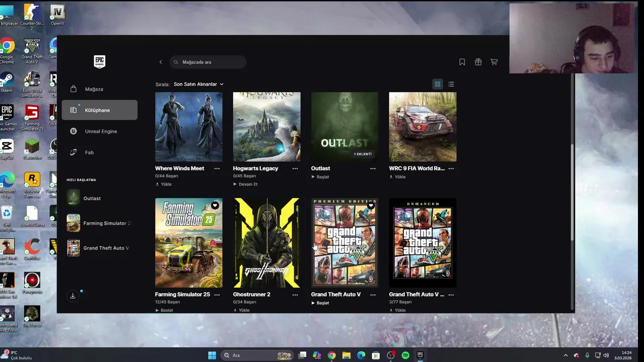Click Devam Et under Hogwarts Legacy
Image resolution: width=644 pixels, height=362 pixels.
(246, 184)
